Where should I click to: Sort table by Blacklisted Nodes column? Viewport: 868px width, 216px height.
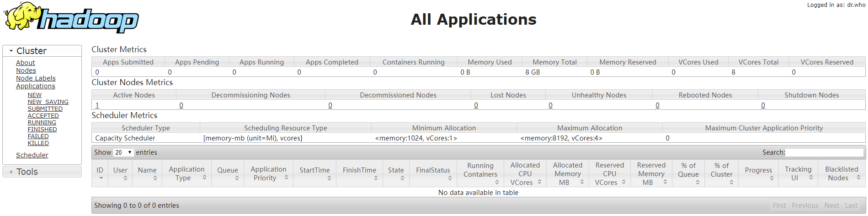pos(841,173)
